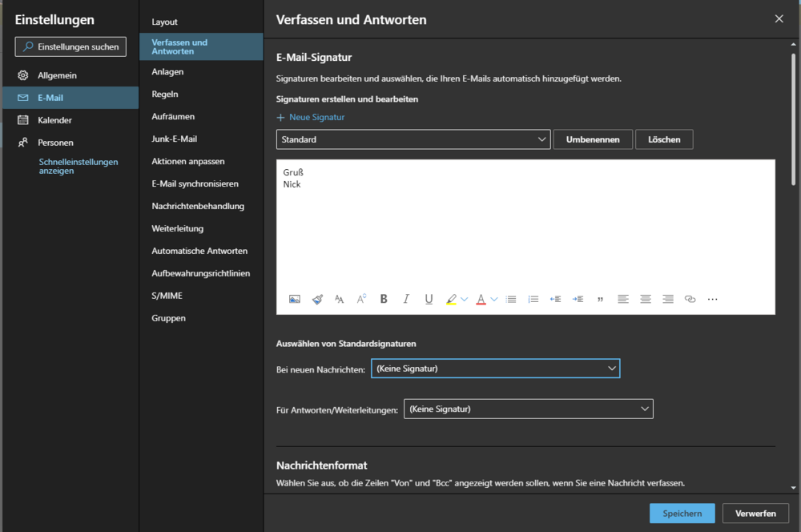801x532 pixels.
Task: Start a numbered list
Action: coord(533,300)
